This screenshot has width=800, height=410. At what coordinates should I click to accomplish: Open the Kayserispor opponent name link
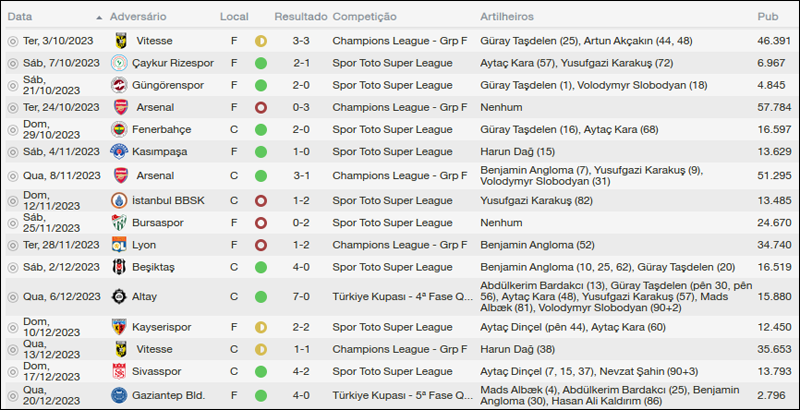pyautogui.click(x=165, y=327)
